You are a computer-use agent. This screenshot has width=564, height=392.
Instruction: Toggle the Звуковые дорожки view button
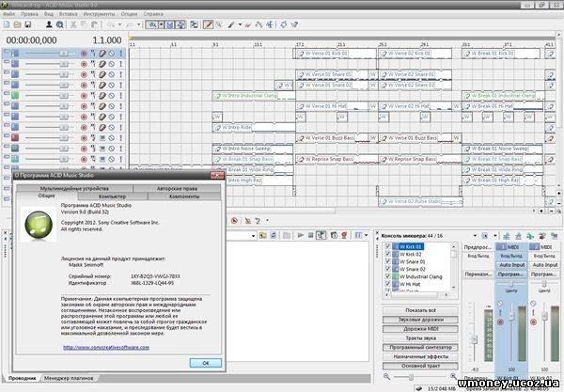point(420,320)
